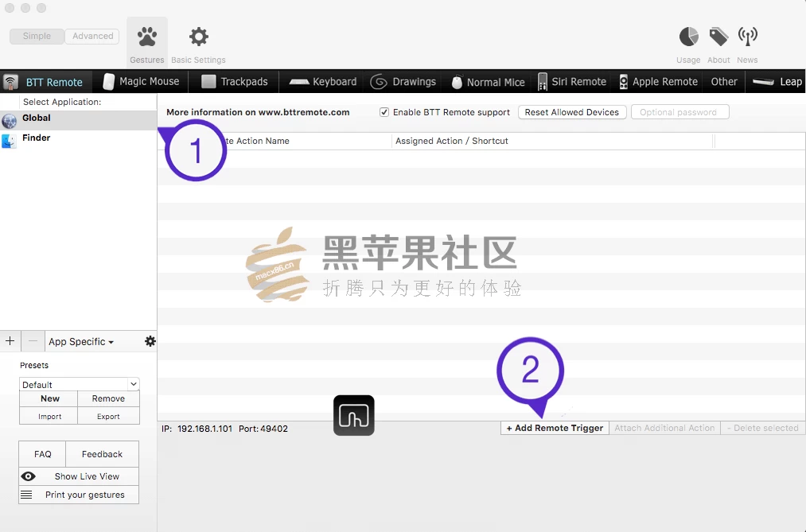Switch to the Keyboard tab
The height and width of the screenshot is (532, 806).
coord(322,82)
